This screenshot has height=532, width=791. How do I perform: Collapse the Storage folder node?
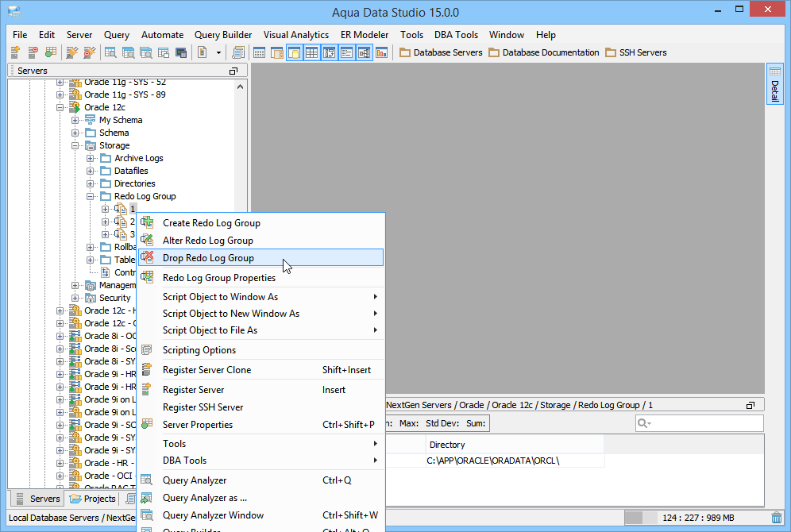pyautogui.click(x=75, y=146)
